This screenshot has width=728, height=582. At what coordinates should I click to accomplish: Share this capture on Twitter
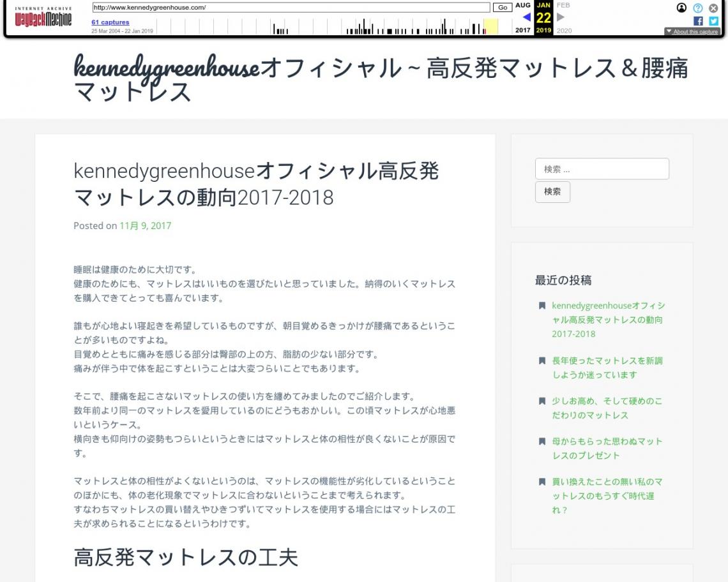[713, 21]
